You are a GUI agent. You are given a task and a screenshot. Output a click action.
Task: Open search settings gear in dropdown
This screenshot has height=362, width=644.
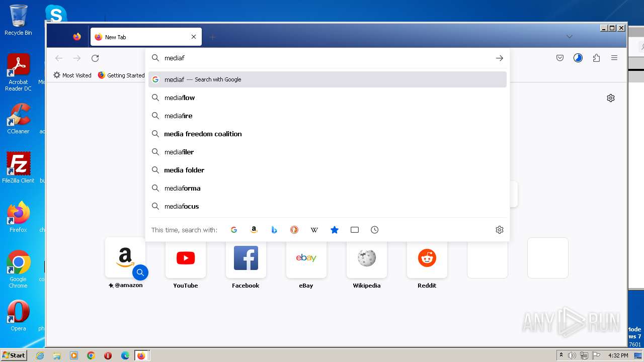(x=500, y=230)
